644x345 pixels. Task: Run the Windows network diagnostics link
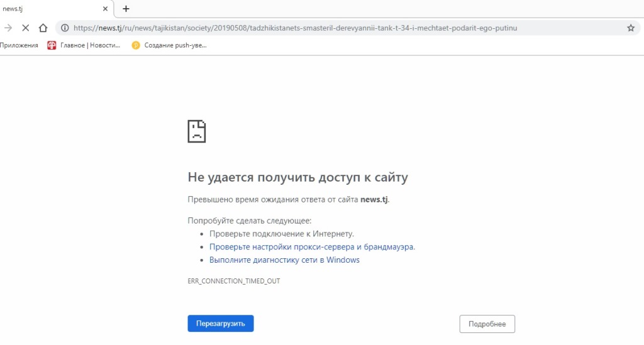pyautogui.click(x=284, y=260)
